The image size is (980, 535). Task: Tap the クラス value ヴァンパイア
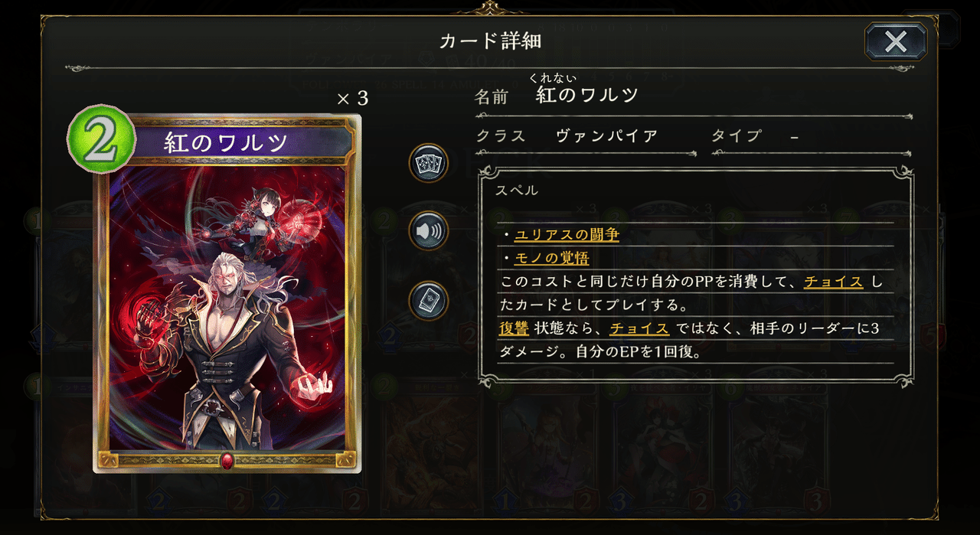coord(607,136)
